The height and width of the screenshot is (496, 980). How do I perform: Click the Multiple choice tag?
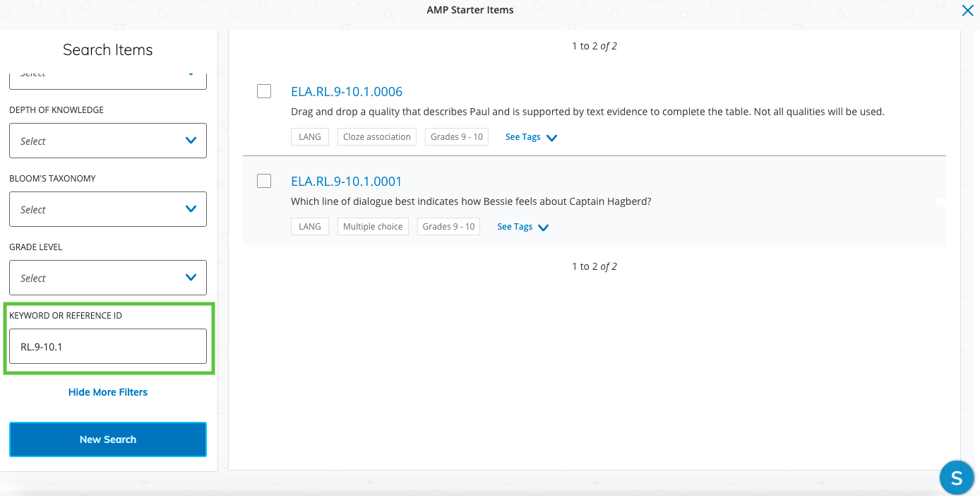(373, 227)
